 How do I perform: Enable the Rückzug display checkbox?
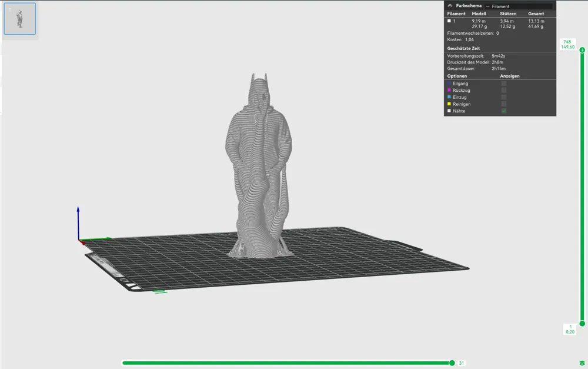click(x=504, y=90)
